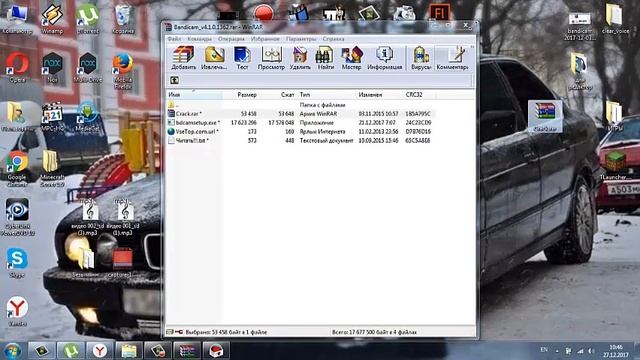
Task: Switch to WinRAR in the taskbar
Action: [187, 351]
